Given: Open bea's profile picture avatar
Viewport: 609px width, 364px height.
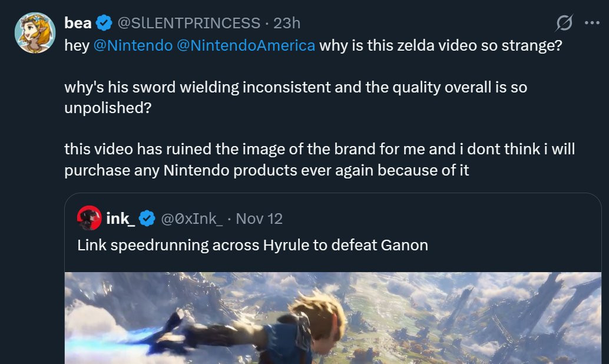Looking at the screenshot, I should pyautogui.click(x=35, y=32).
